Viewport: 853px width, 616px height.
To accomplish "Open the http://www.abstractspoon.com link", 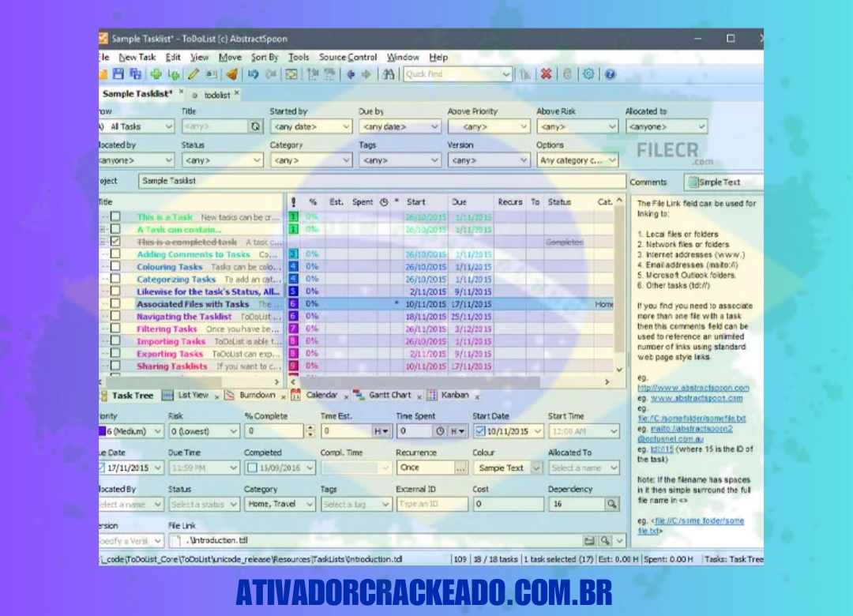I will (693, 388).
